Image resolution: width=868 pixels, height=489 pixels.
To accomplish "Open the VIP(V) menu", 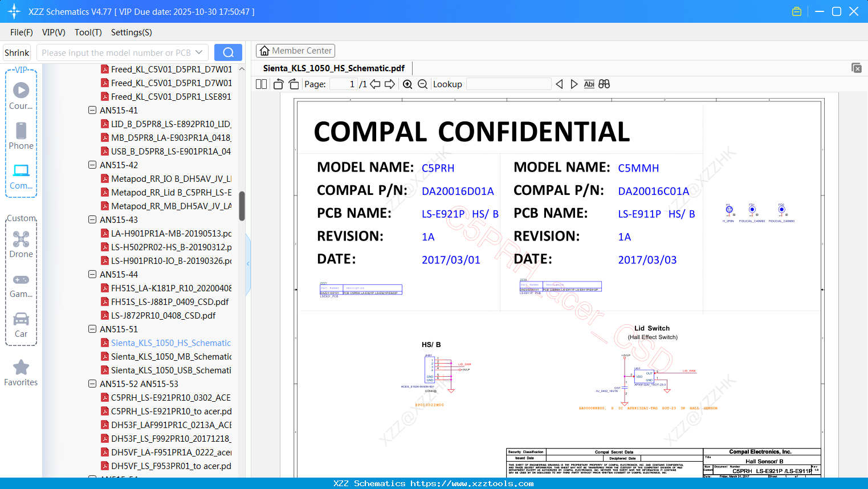I will pos(54,32).
